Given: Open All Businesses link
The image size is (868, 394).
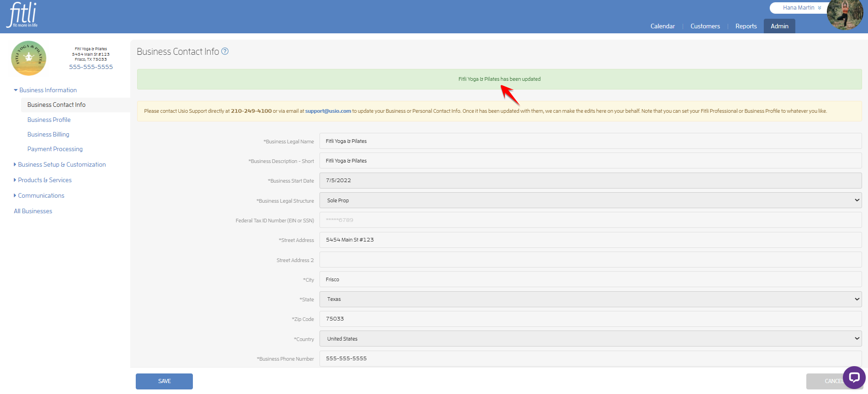Looking at the screenshot, I should [x=33, y=211].
